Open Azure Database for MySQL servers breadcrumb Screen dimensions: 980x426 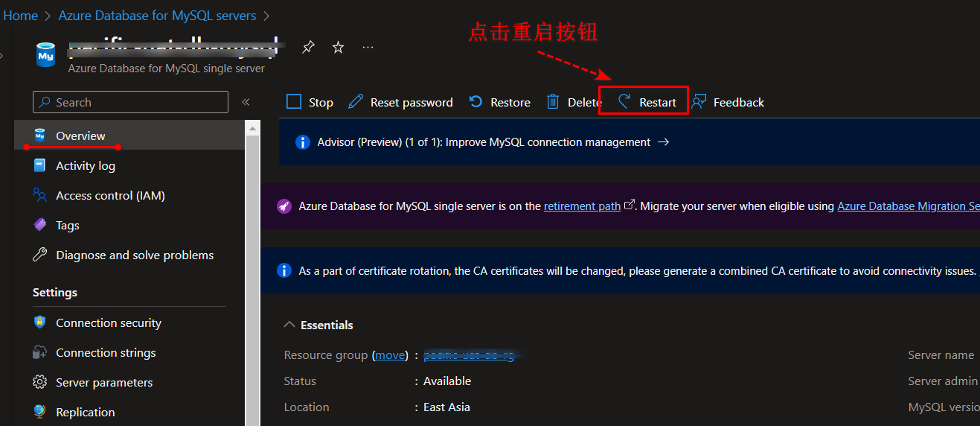[158, 15]
